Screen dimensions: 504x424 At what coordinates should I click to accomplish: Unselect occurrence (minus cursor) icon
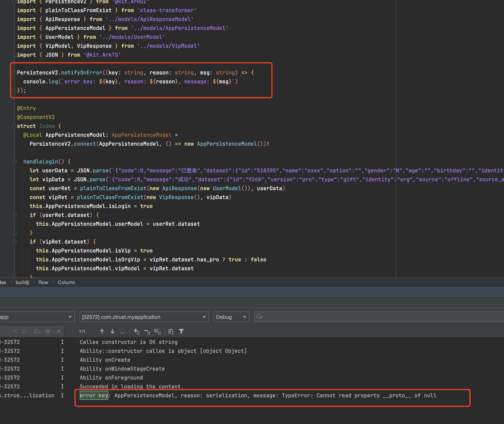pos(147,332)
